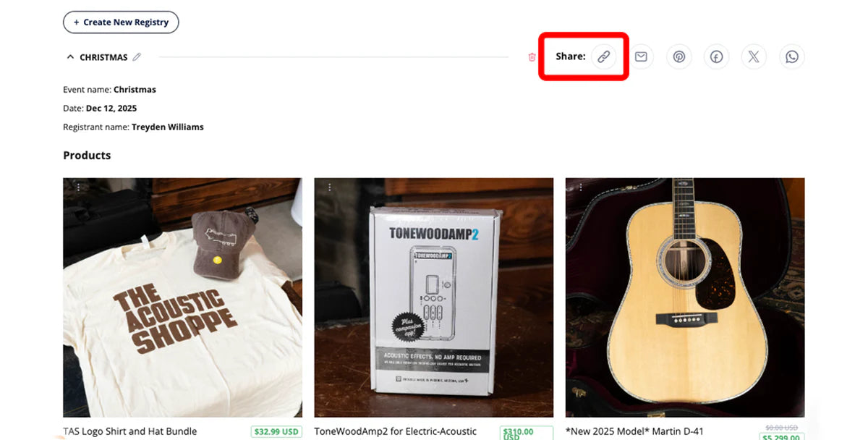Click Create New Registry button
Viewport: 868px width, 440px height.
pos(121,22)
